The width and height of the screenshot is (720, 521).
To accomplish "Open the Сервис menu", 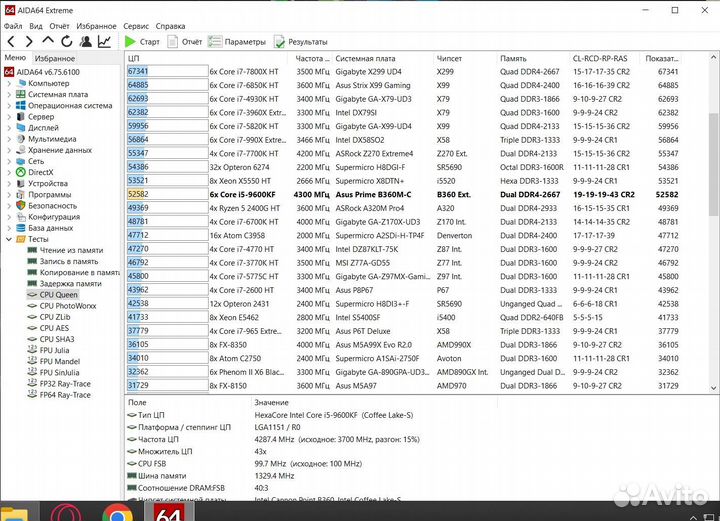I will pyautogui.click(x=136, y=25).
